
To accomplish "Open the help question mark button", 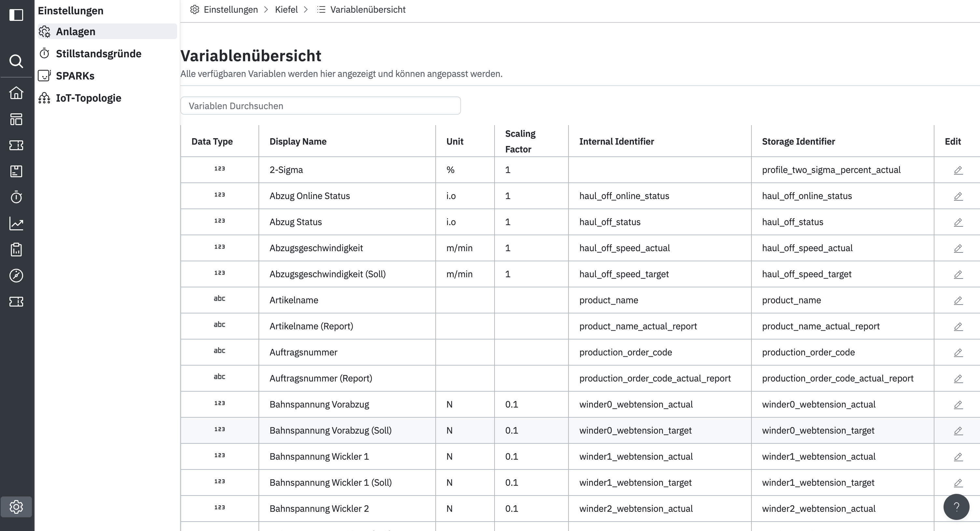I will 956,507.
